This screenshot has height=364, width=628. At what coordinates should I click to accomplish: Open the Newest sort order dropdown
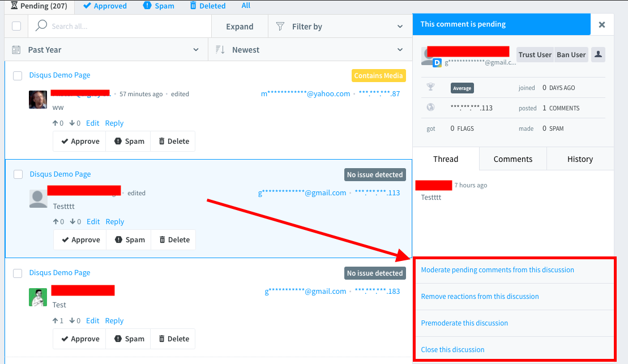click(x=310, y=50)
